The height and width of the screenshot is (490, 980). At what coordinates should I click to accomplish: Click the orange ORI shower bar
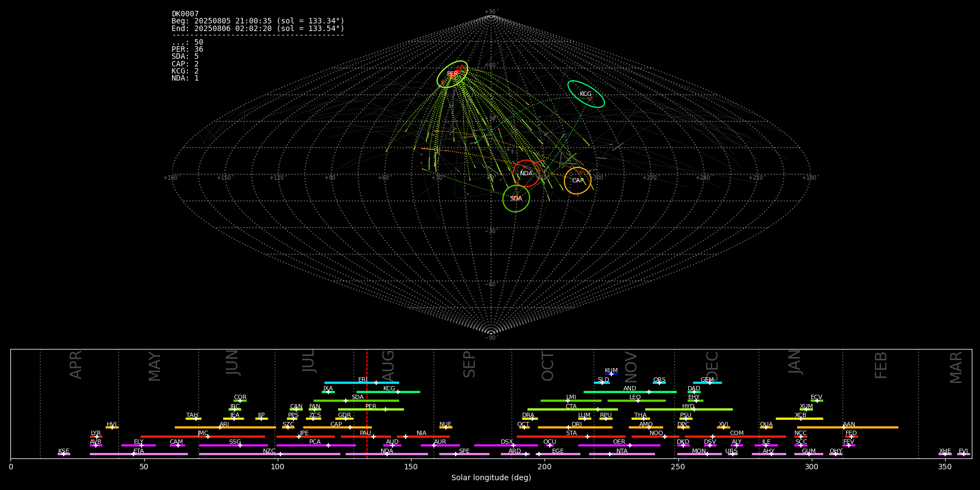coord(575,427)
